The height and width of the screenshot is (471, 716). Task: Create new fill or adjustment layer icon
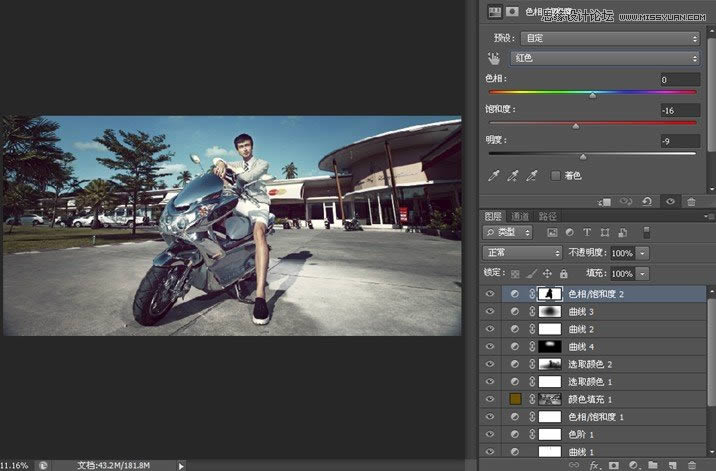633,465
